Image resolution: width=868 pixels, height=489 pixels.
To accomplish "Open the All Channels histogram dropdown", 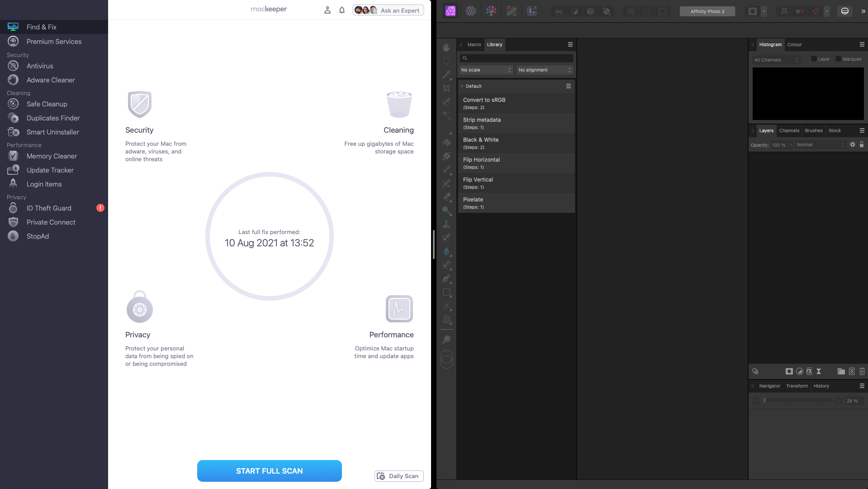I will (x=776, y=60).
